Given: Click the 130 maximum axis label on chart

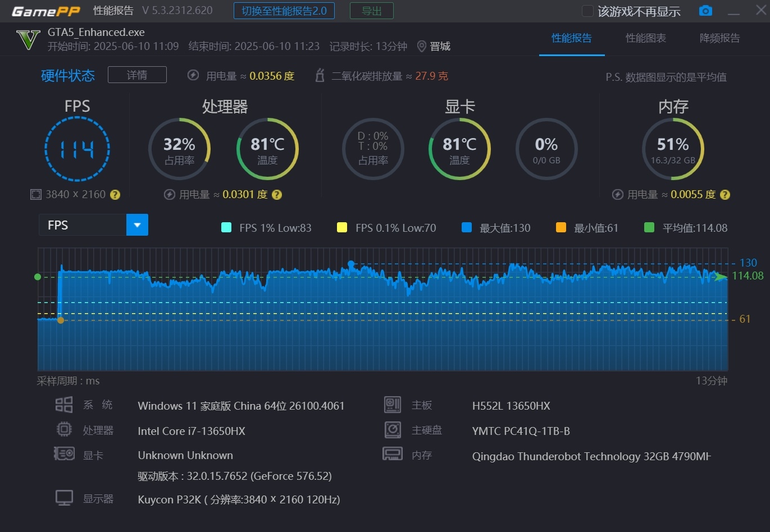Looking at the screenshot, I should coord(748,263).
